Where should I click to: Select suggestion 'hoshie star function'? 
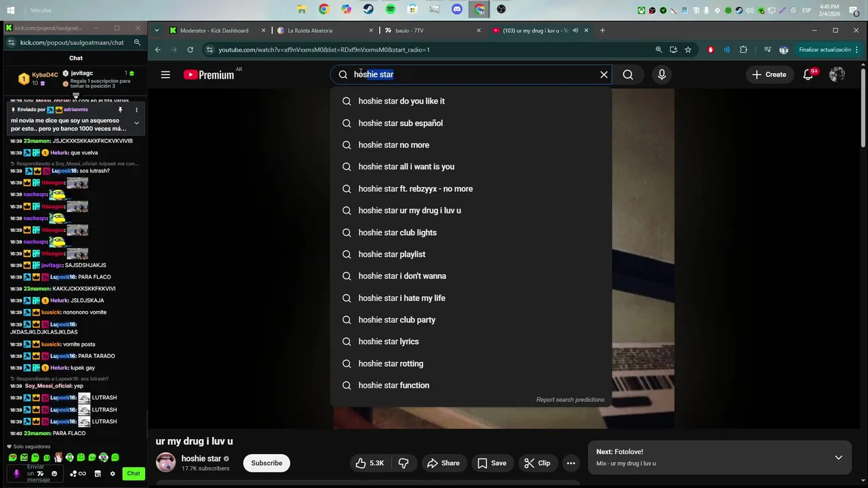click(x=471, y=385)
